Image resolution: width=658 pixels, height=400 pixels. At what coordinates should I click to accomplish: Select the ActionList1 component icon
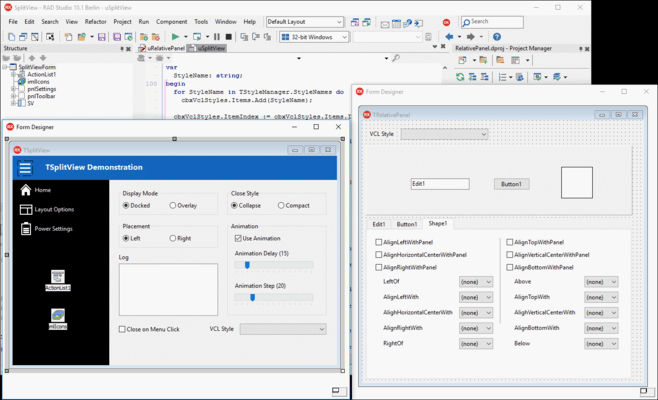click(58, 277)
